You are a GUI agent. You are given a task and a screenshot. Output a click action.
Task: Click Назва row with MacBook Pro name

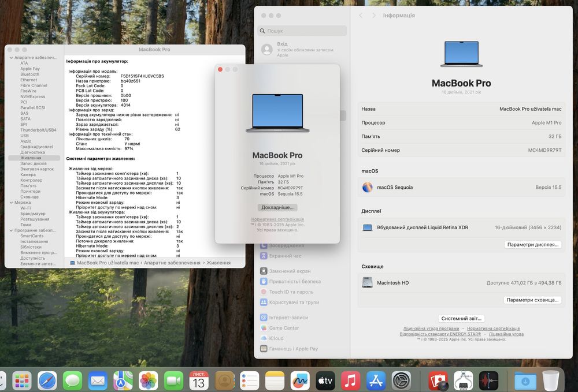pos(461,109)
